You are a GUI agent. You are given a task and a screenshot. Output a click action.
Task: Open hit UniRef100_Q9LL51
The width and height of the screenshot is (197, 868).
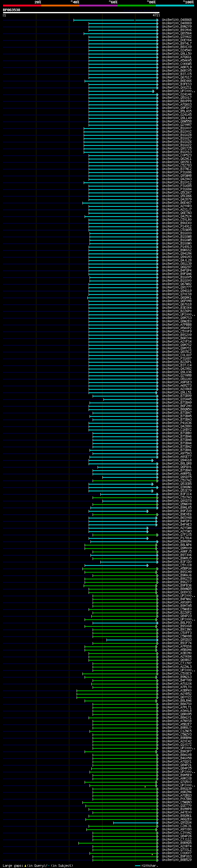coord(176,392)
